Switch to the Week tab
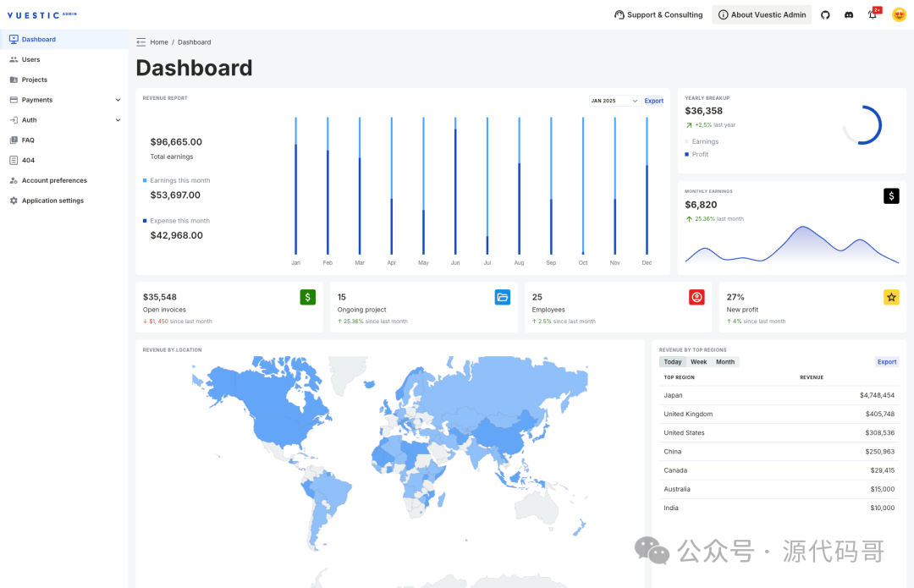914x588 pixels. (x=698, y=362)
